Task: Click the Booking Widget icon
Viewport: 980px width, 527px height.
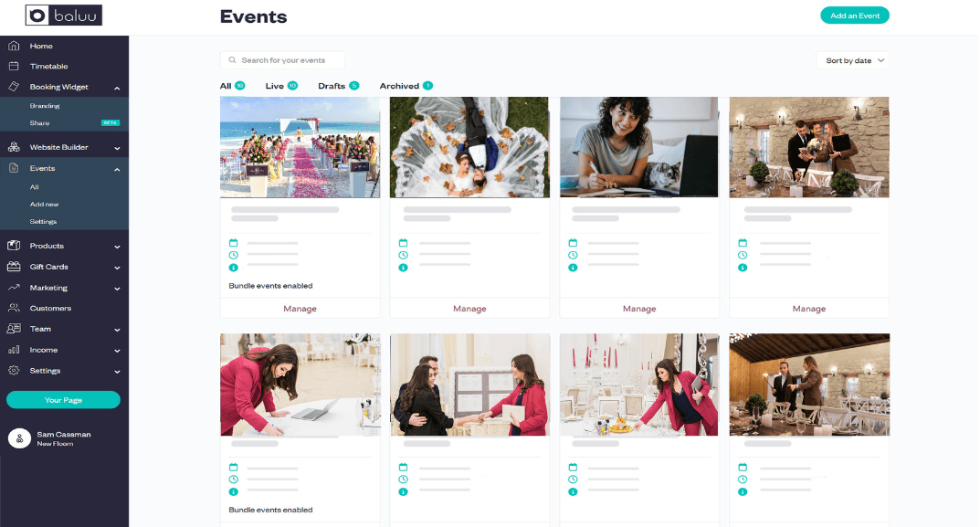Action: [x=14, y=88]
